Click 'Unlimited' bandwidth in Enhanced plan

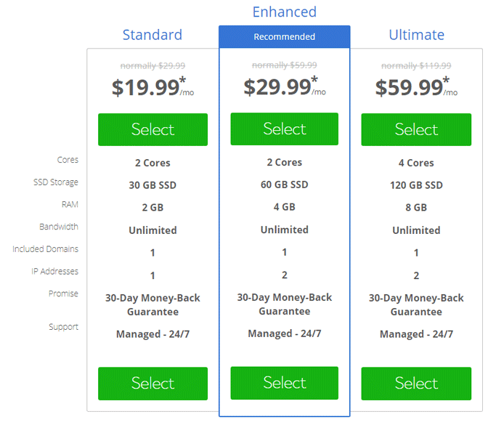[285, 230]
